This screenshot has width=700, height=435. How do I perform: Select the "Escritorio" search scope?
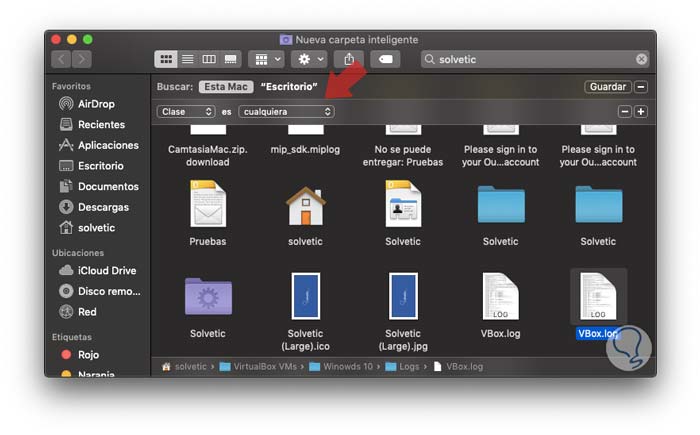(289, 87)
